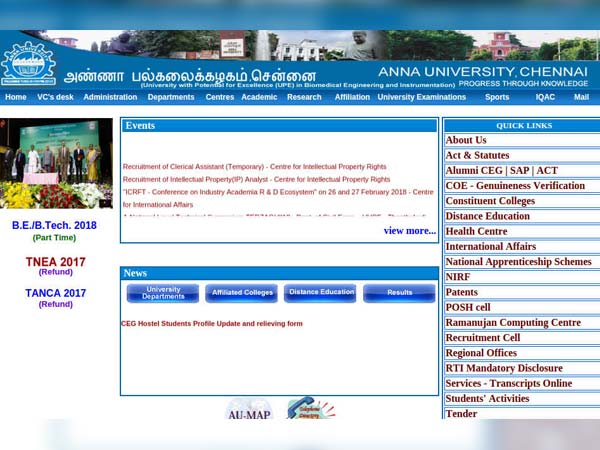
Task: Open the Centres menu
Action: click(x=220, y=97)
